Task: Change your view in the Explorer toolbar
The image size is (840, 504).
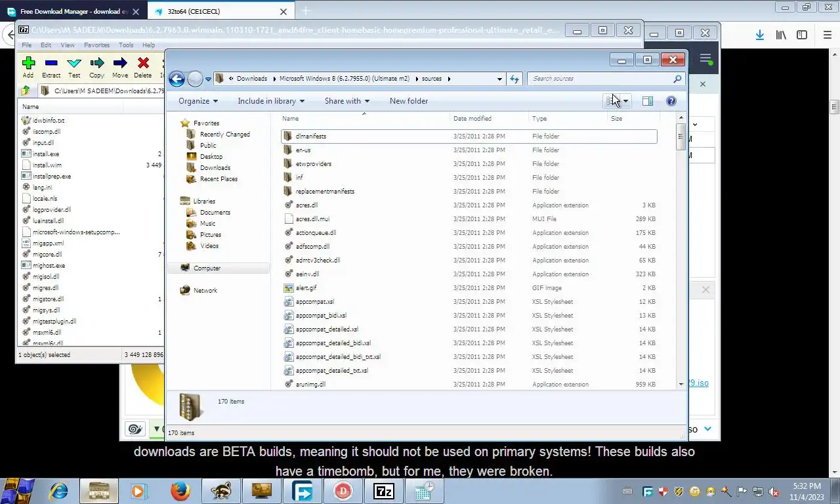Action: [x=612, y=101]
